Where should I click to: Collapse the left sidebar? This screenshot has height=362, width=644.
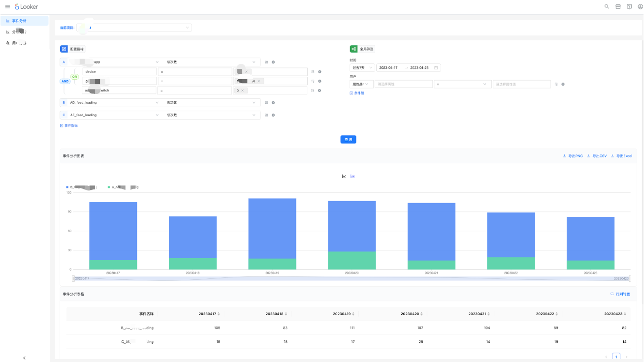pyautogui.click(x=25, y=358)
